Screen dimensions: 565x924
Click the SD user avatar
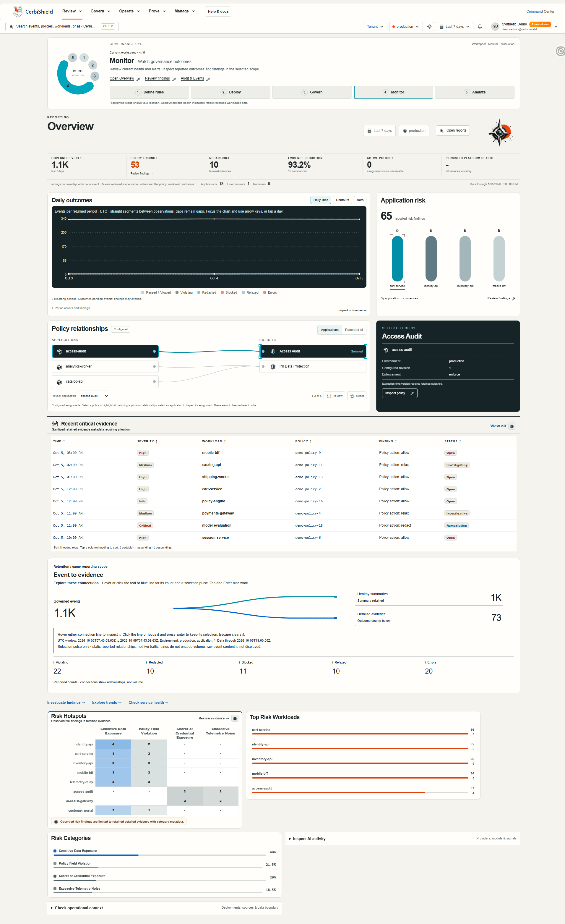(495, 26)
